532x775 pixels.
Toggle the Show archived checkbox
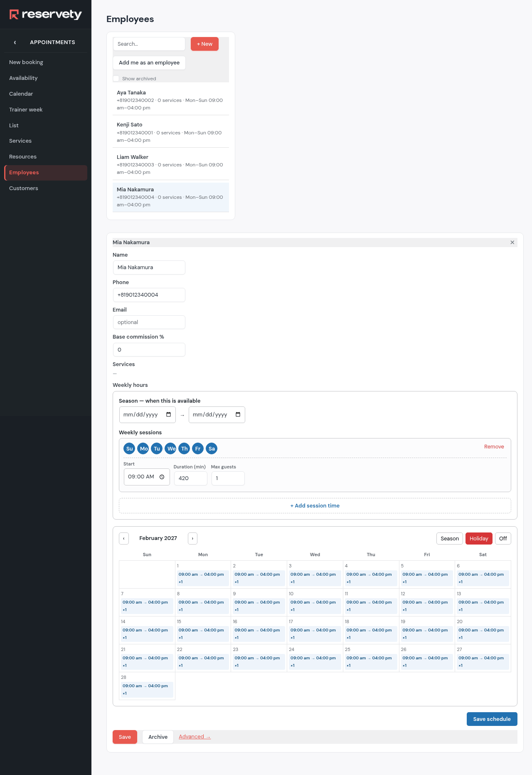pyautogui.click(x=116, y=79)
